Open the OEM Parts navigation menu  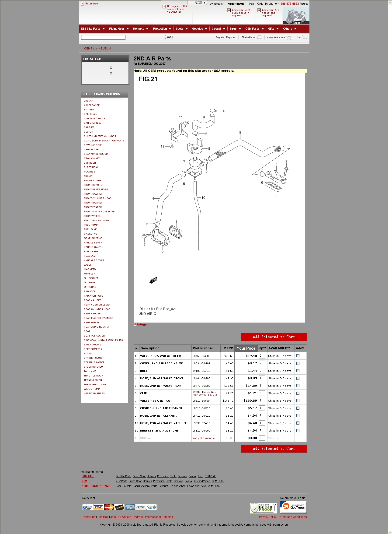pyautogui.click(x=254, y=29)
